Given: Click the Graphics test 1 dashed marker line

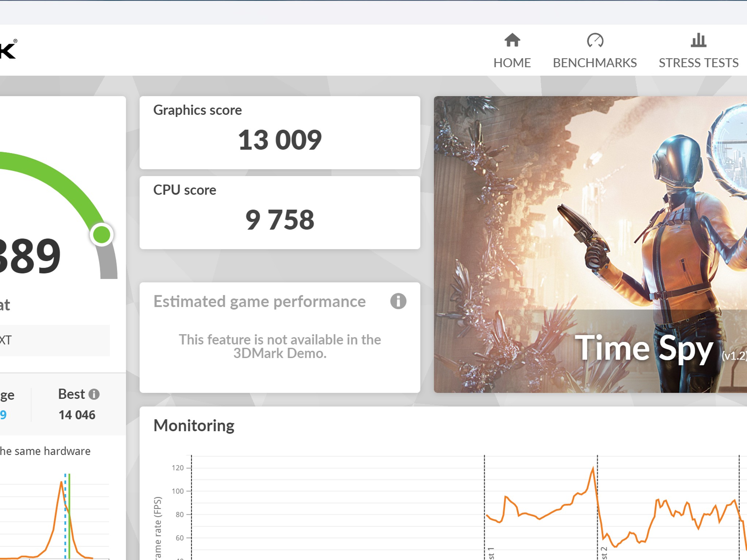Looking at the screenshot, I should pos(484,507).
